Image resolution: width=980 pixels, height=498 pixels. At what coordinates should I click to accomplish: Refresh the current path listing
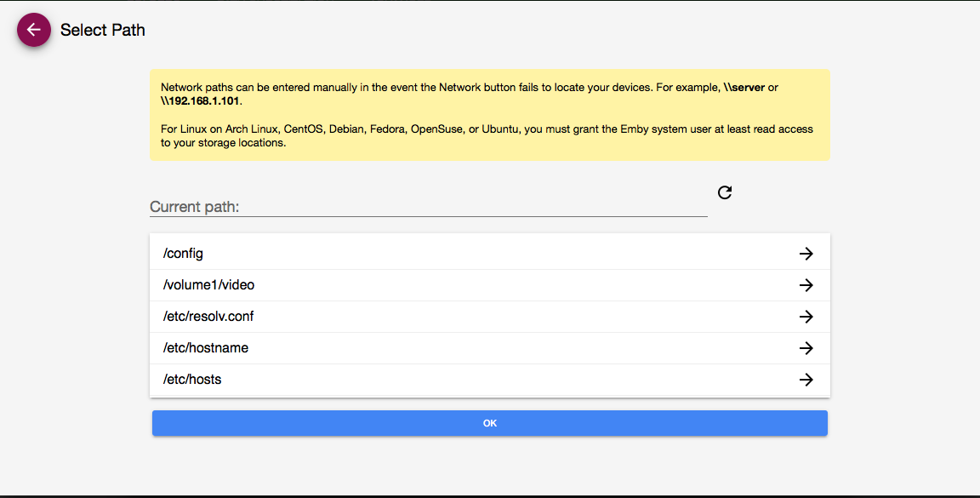tap(725, 192)
